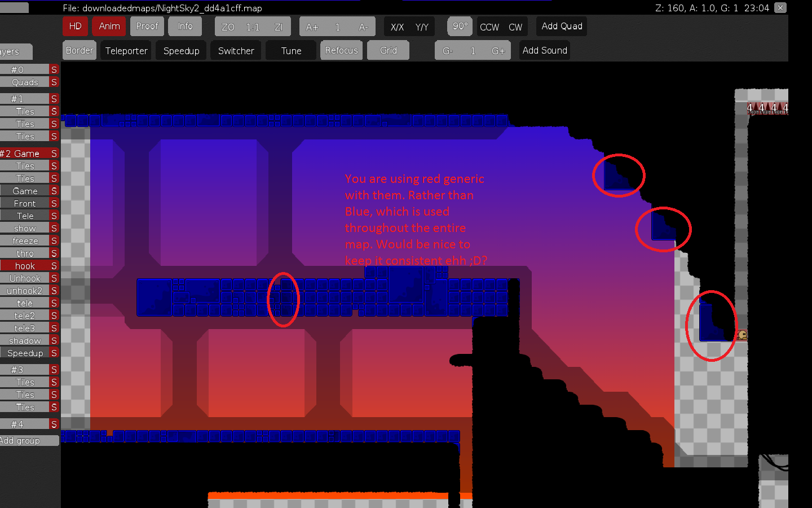Toggle HD high detail mode
The image size is (812, 508).
click(75, 27)
